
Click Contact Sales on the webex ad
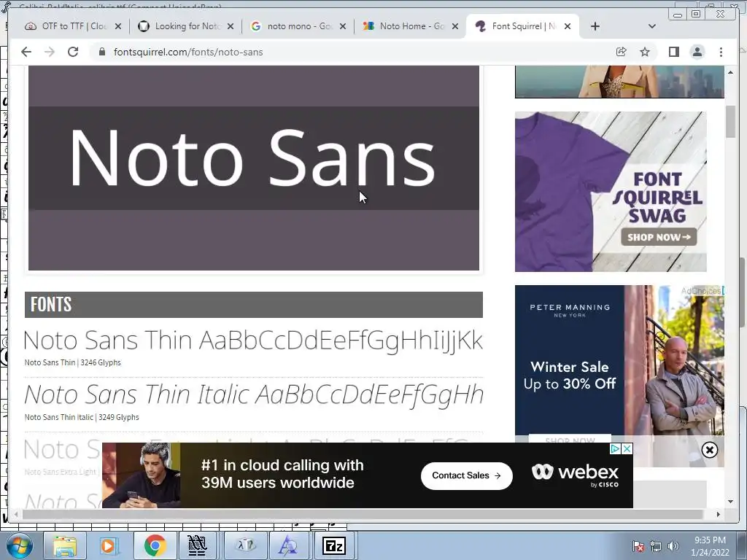tap(466, 475)
